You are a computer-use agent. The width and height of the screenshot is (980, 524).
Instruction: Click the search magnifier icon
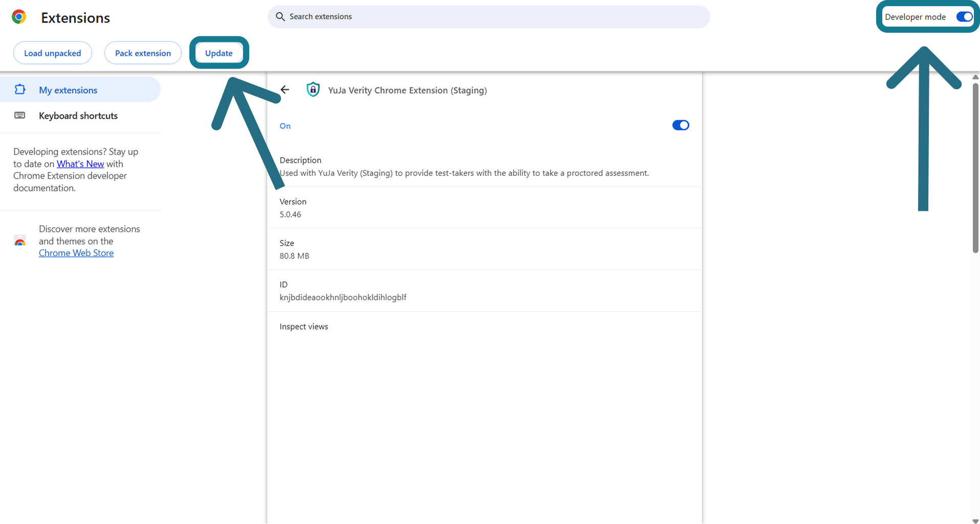280,16
